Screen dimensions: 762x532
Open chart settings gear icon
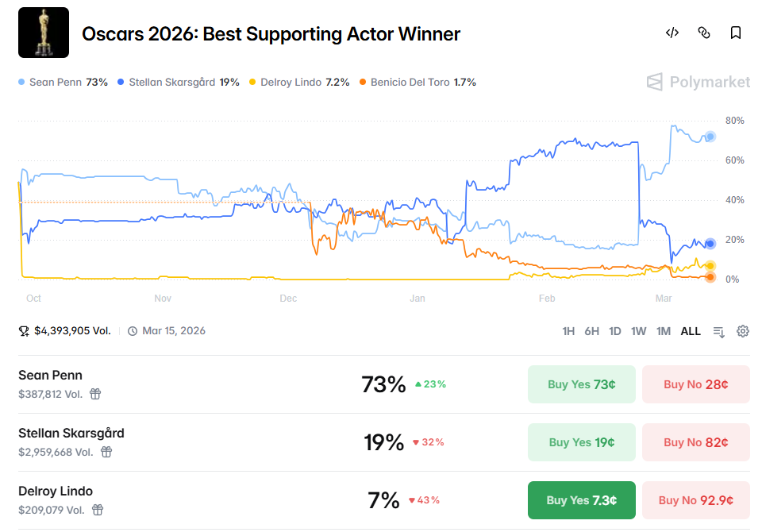click(x=743, y=331)
